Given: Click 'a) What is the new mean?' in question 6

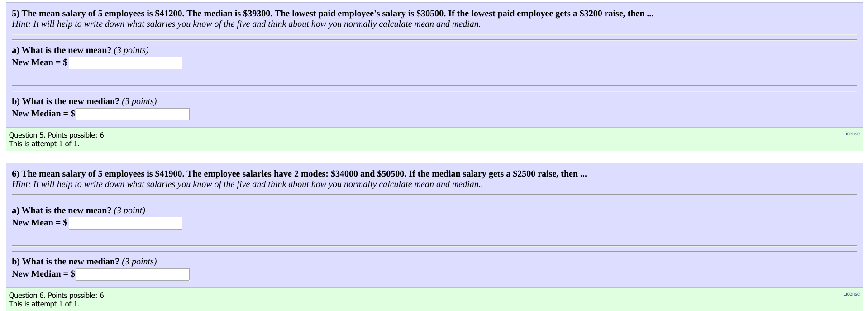Looking at the screenshot, I should [62, 211].
